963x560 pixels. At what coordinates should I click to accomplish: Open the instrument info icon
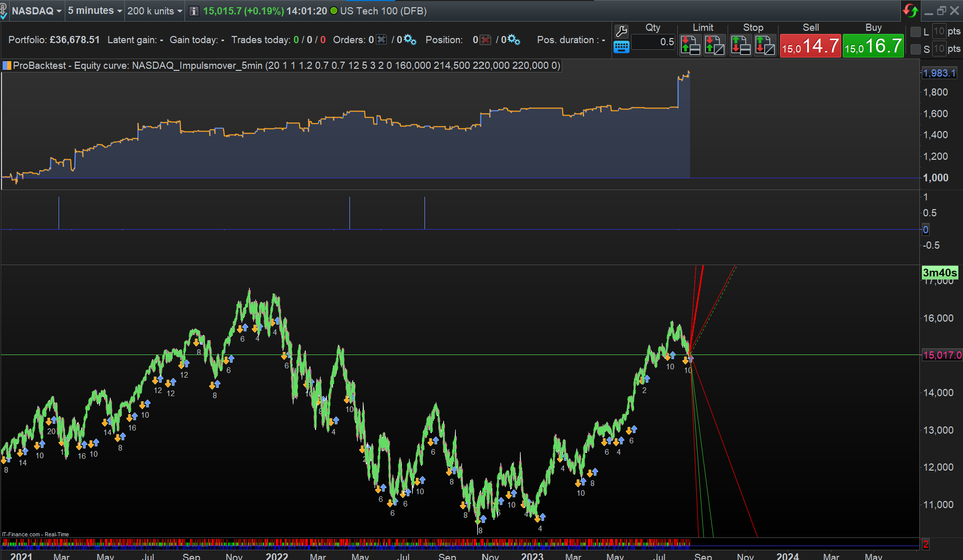point(194,11)
